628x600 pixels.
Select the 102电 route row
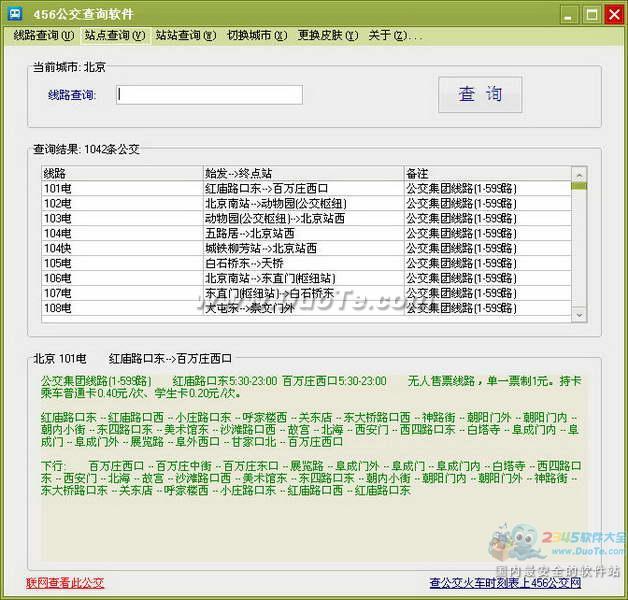click(306, 203)
